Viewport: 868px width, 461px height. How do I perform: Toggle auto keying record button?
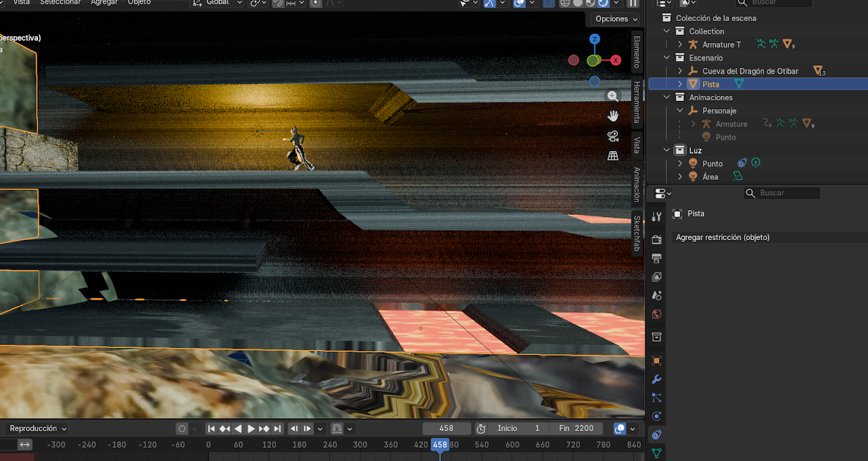coord(182,429)
